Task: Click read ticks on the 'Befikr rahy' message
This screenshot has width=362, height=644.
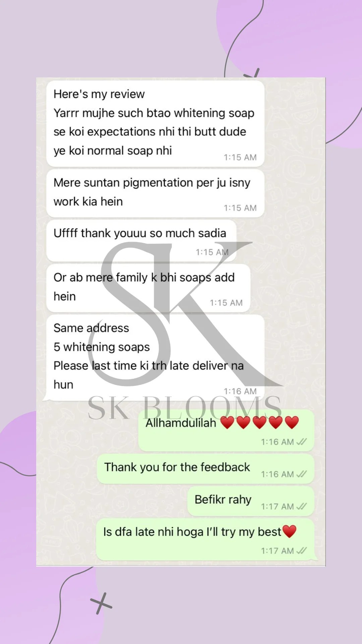Action: pos(302,506)
